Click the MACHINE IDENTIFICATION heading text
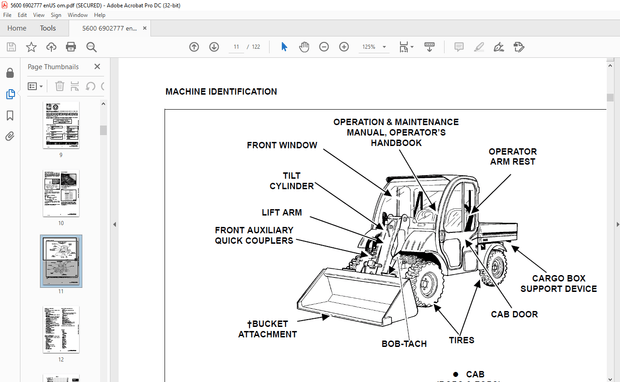The width and height of the screenshot is (620, 382). coord(221,91)
